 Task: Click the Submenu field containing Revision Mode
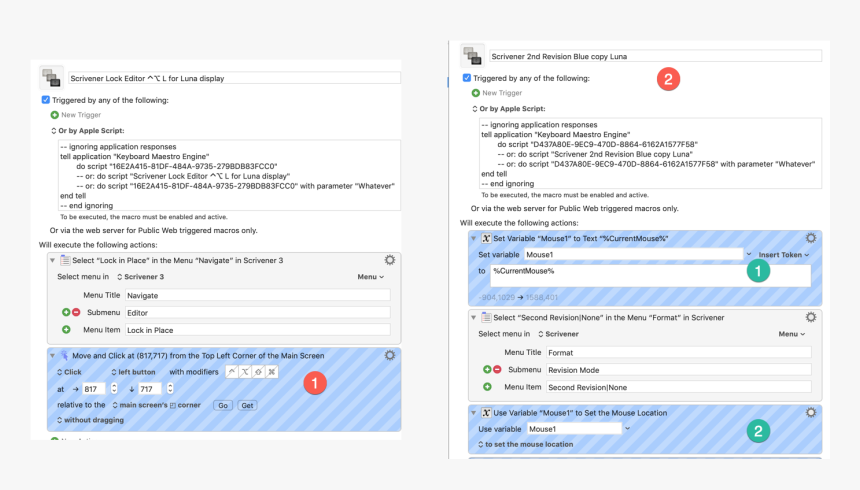point(679,370)
